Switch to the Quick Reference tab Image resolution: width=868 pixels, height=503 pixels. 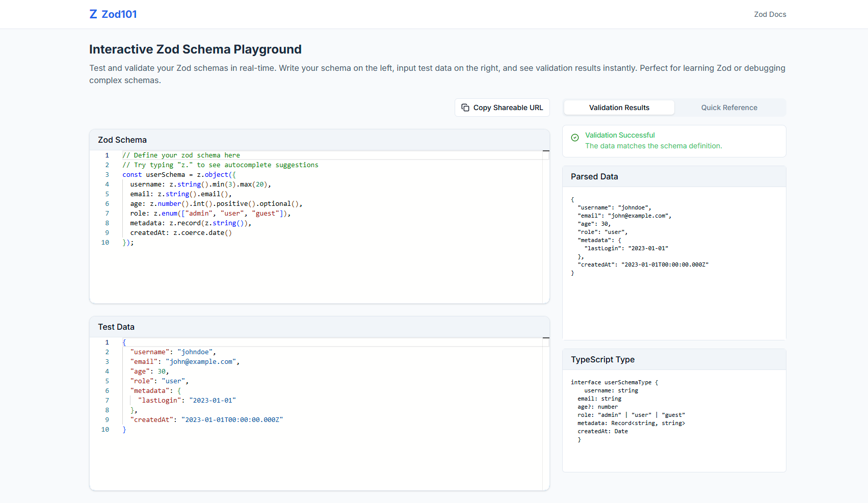point(729,108)
